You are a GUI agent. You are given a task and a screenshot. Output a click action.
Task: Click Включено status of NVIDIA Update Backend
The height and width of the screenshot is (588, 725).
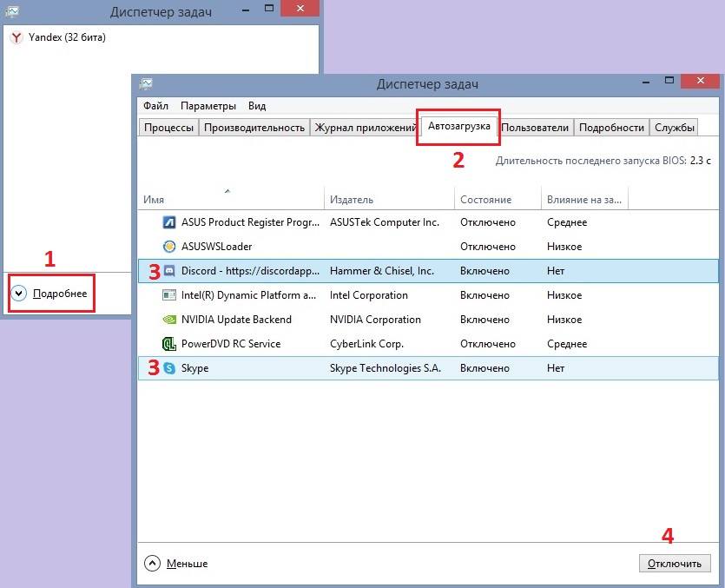tap(484, 320)
